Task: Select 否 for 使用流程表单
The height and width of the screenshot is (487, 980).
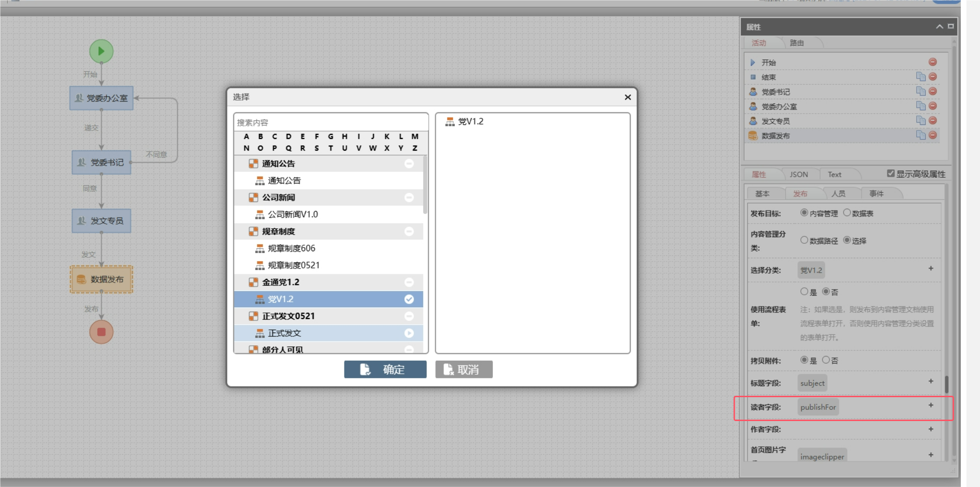Action: click(826, 291)
